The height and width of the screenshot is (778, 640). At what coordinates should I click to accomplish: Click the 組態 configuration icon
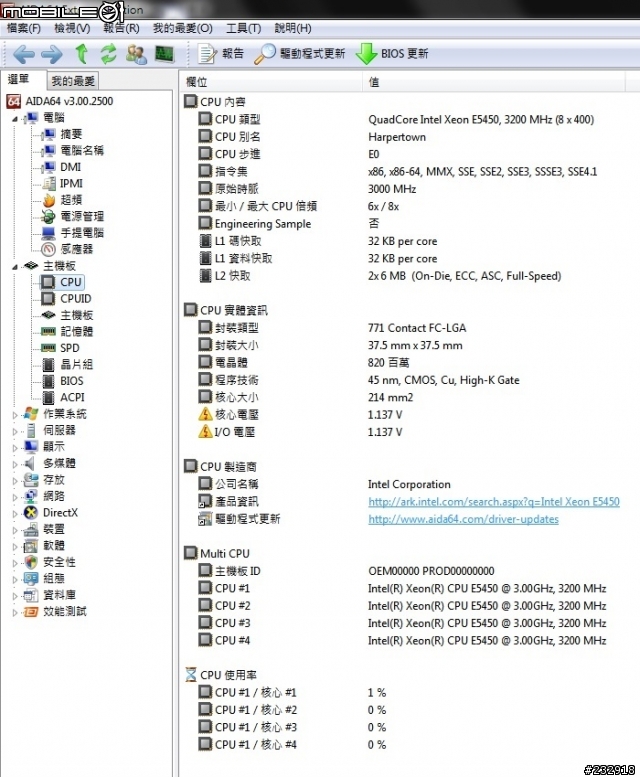pyautogui.click(x=31, y=579)
